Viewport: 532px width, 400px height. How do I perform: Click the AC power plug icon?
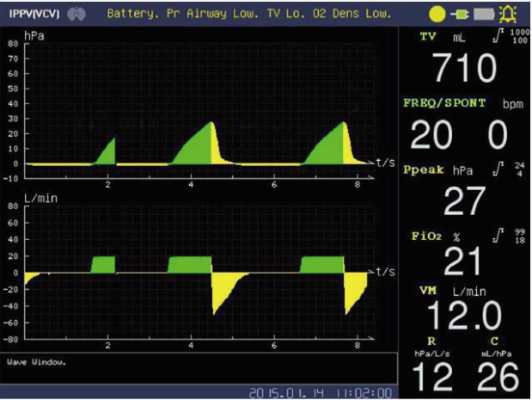[460, 14]
